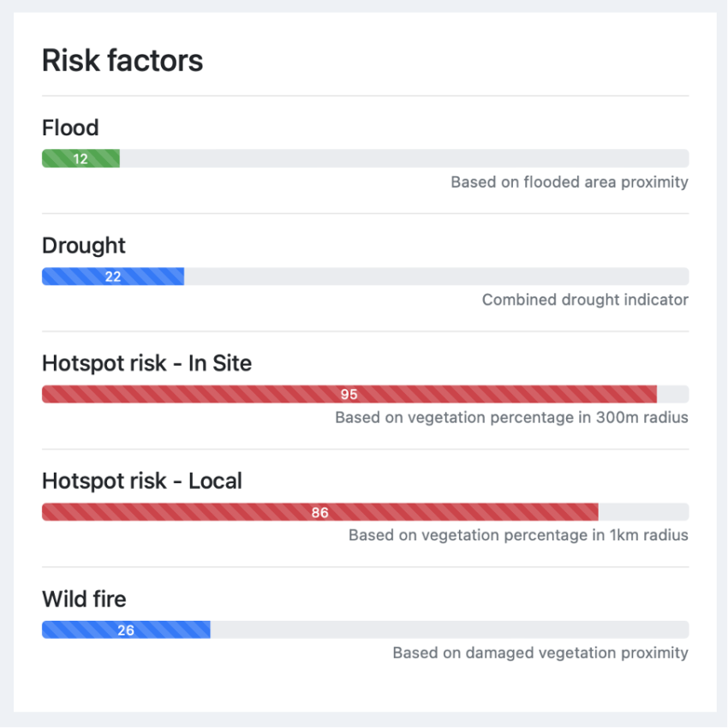The width and height of the screenshot is (728, 728).
Task: Click the value 12 on the Flood bar
Action: point(81,158)
